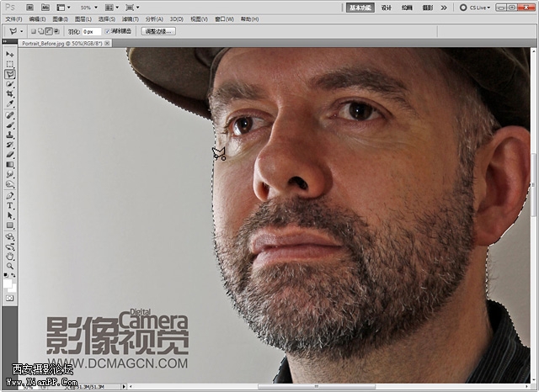This screenshot has height=392, width=539.
Task: Select the Rectangular Marquee tool
Action: (x=10, y=64)
